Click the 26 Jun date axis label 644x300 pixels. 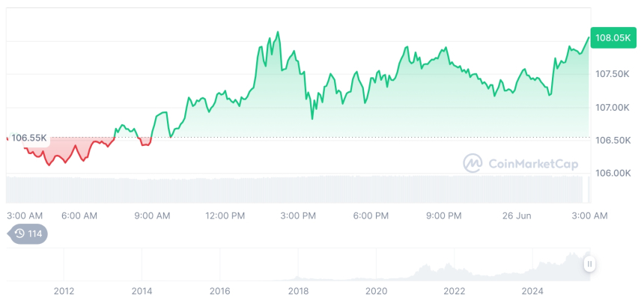[x=516, y=216]
